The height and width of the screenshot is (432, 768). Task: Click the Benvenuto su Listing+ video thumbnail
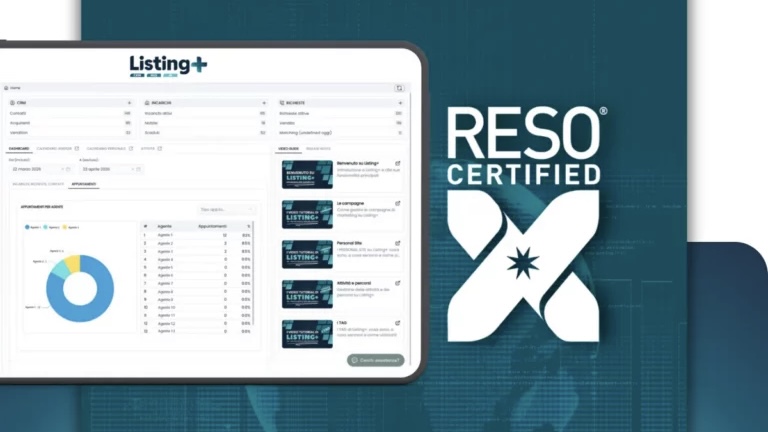pos(307,174)
